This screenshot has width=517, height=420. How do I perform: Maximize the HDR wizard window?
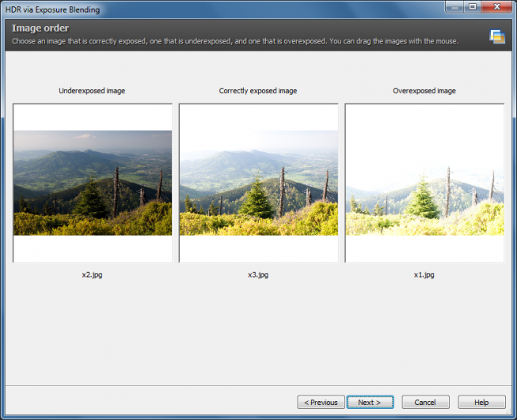(x=473, y=7)
